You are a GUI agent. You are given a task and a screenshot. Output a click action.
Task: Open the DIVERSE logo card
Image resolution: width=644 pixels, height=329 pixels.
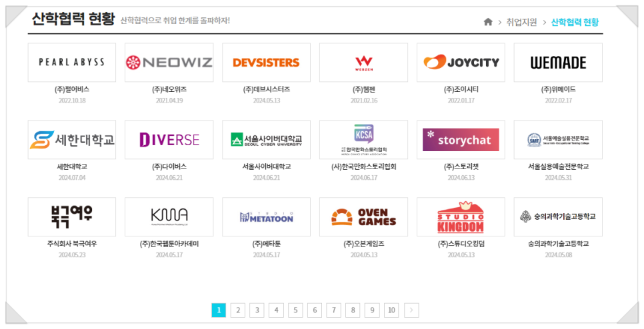[x=169, y=139]
